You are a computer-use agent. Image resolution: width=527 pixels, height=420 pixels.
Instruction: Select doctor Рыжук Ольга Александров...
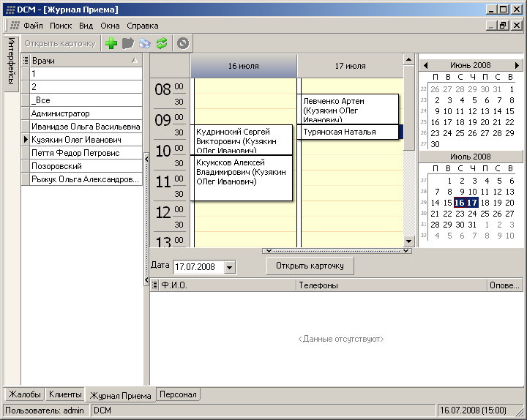click(86, 179)
